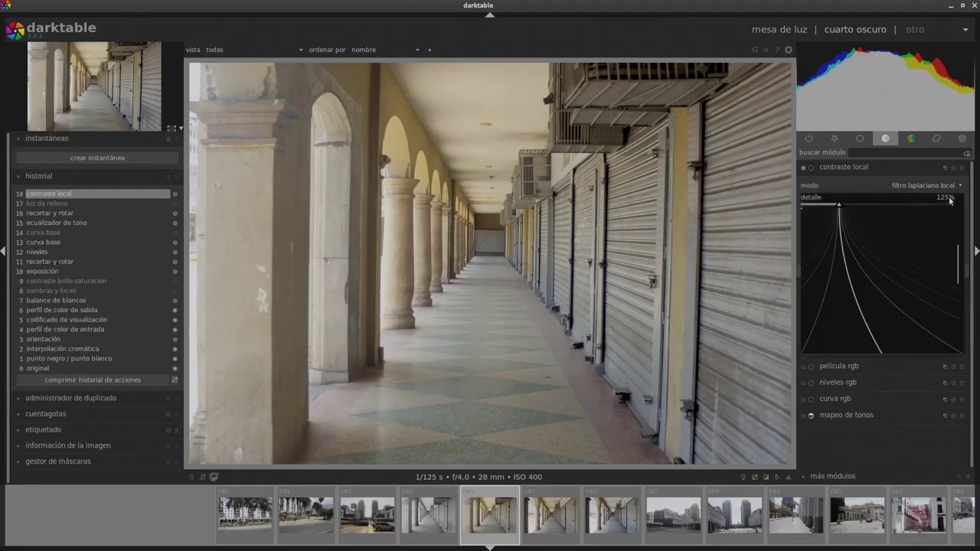The height and width of the screenshot is (551, 980).
Task: Open multi-instance menu of contraste local
Action: [x=945, y=168]
